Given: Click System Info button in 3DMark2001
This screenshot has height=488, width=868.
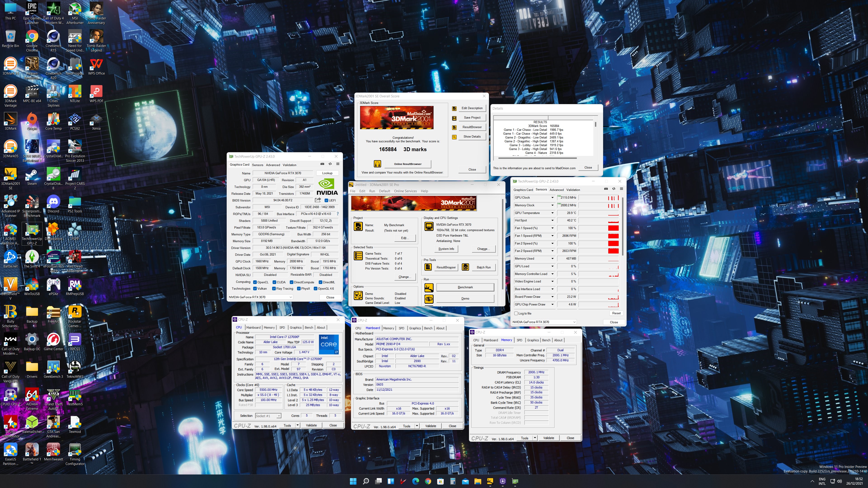Looking at the screenshot, I should [446, 249].
